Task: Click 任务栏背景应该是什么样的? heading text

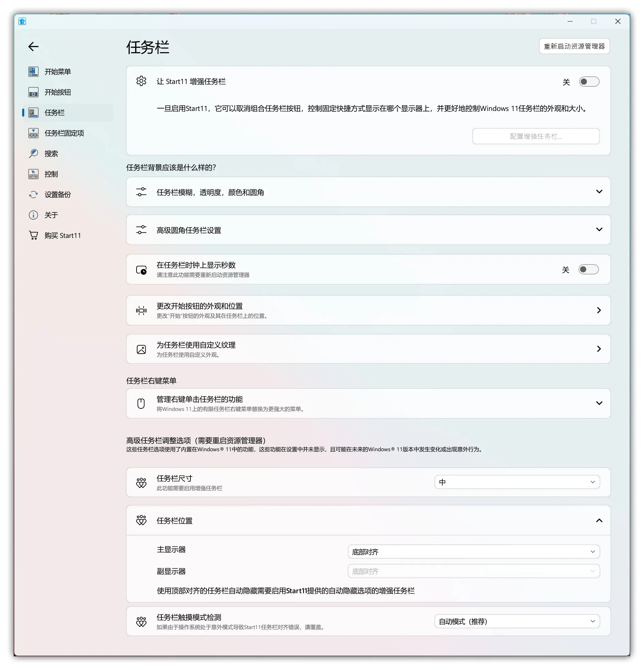Action: 171,167
